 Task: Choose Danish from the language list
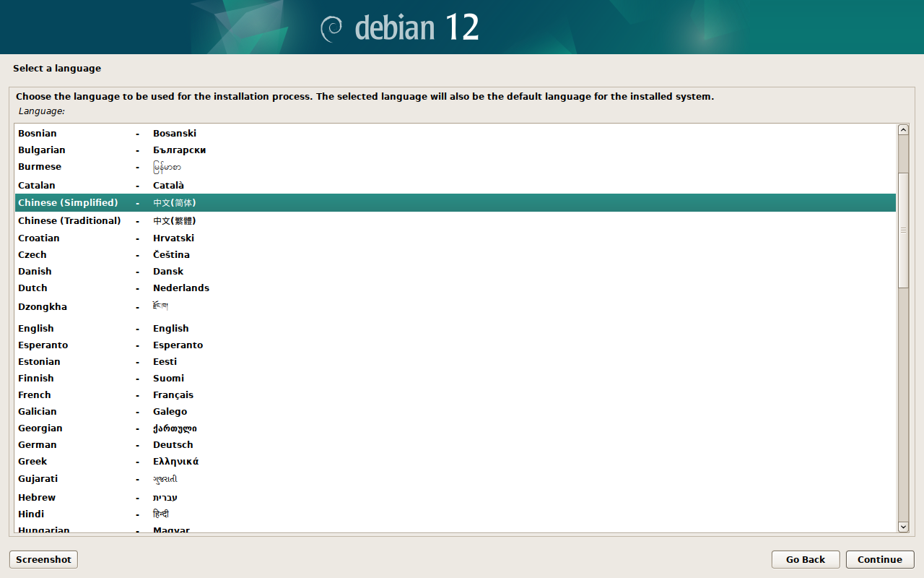(x=456, y=271)
